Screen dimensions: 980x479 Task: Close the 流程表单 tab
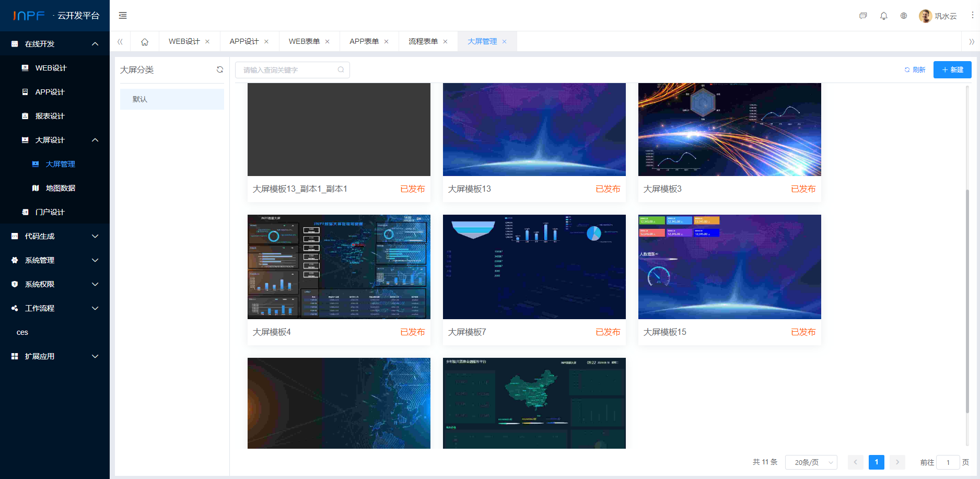(x=446, y=42)
